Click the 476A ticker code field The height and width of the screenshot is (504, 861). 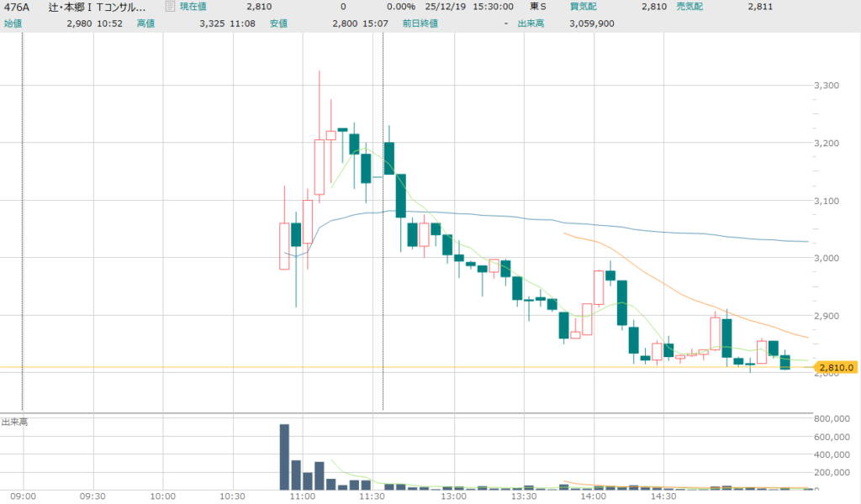17,7
